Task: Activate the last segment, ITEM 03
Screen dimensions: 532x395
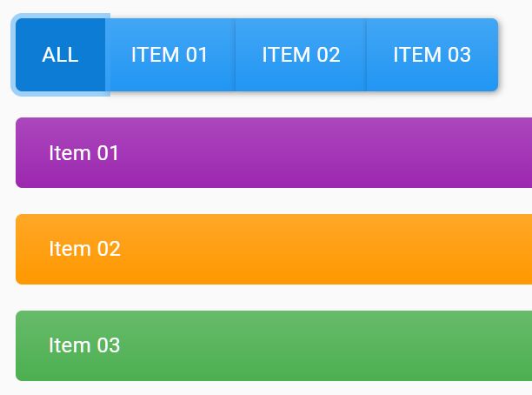Action: pyautogui.click(x=432, y=55)
